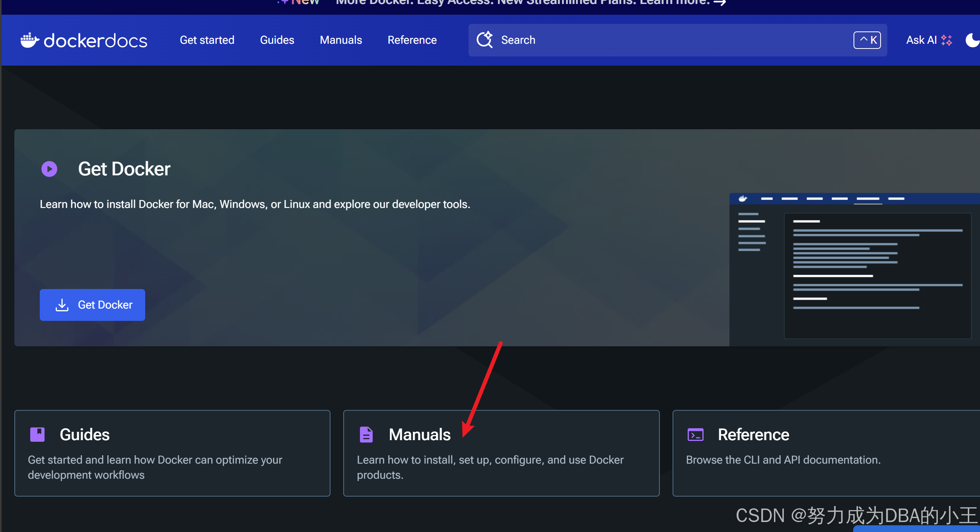Toggle dark mode moon icon
980x532 pixels.
point(972,40)
